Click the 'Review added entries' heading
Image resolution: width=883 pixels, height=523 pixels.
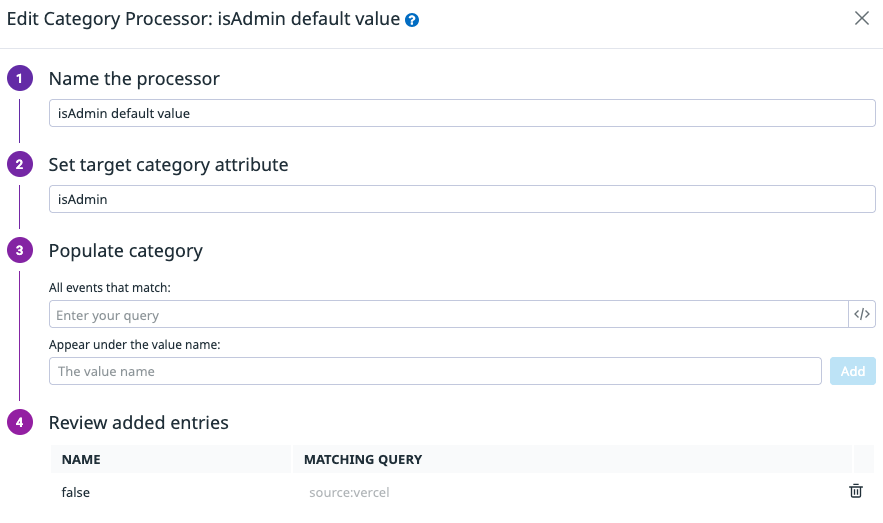[x=139, y=423]
